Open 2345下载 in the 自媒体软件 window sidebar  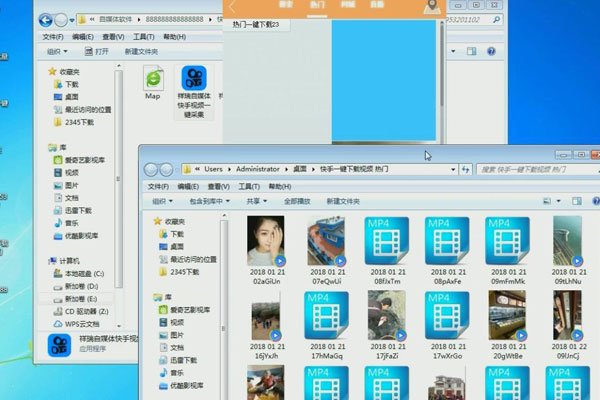pos(74,122)
